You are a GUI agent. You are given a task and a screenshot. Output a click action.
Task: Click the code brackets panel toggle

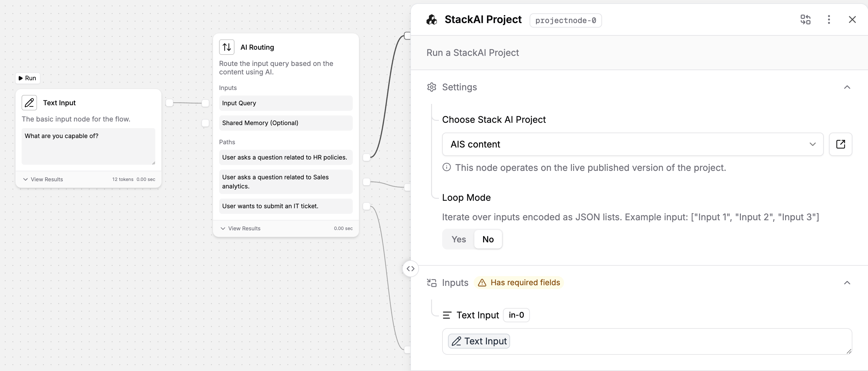[x=410, y=269]
